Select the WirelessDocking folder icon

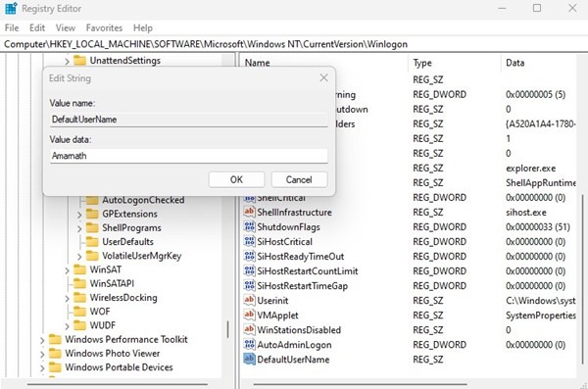point(79,298)
